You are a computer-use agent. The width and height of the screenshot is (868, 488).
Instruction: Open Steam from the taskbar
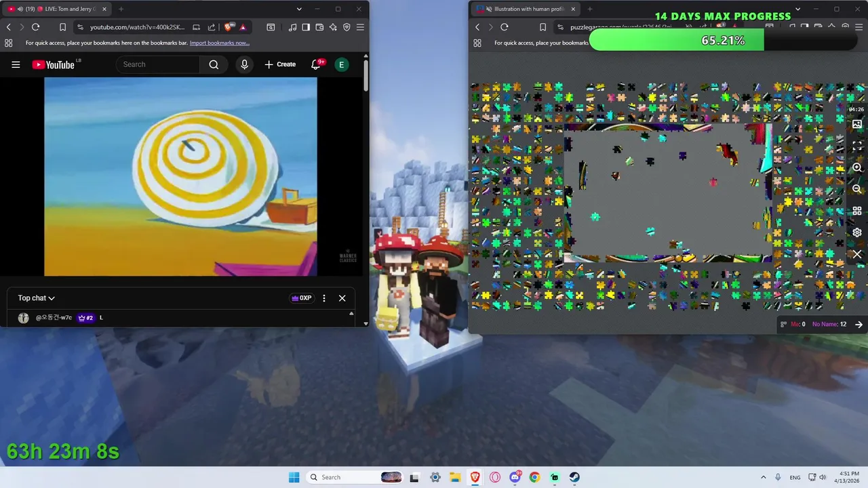coord(574,477)
